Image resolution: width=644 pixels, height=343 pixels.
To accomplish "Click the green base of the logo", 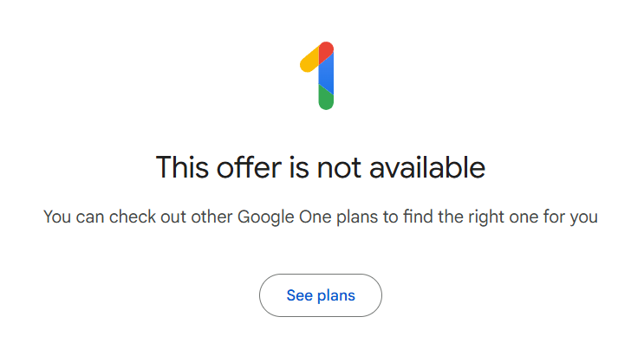I will [x=326, y=99].
